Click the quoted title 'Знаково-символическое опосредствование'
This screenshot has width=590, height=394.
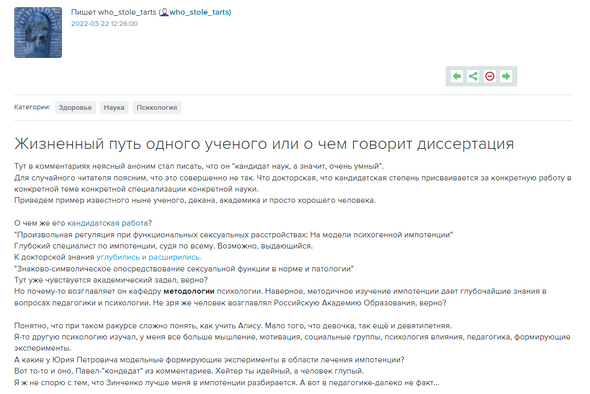click(184, 269)
